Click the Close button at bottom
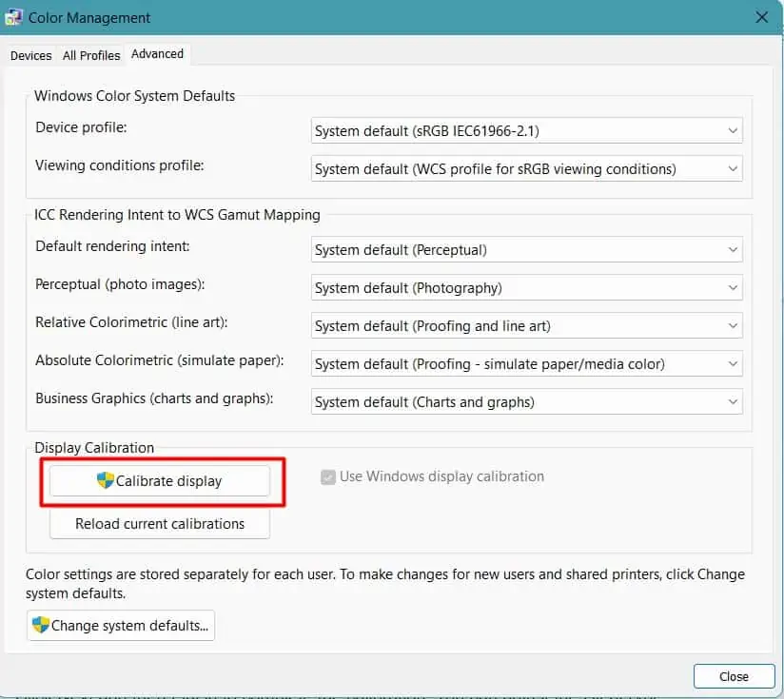 click(734, 676)
